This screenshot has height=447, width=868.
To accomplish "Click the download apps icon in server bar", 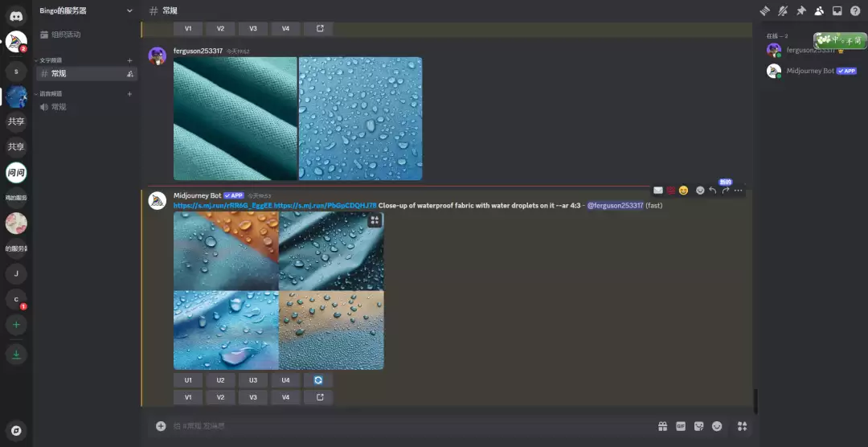I will [16, 355].
